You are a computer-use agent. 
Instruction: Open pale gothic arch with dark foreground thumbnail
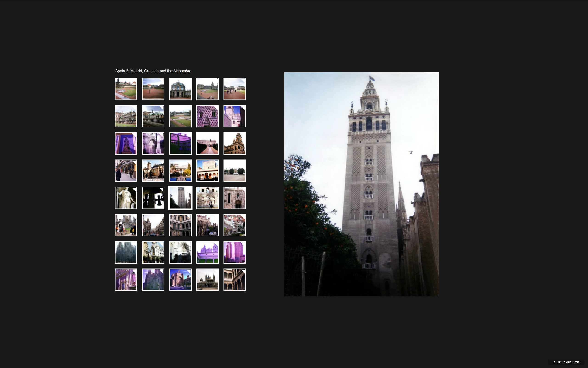click(x=180, y=252)
